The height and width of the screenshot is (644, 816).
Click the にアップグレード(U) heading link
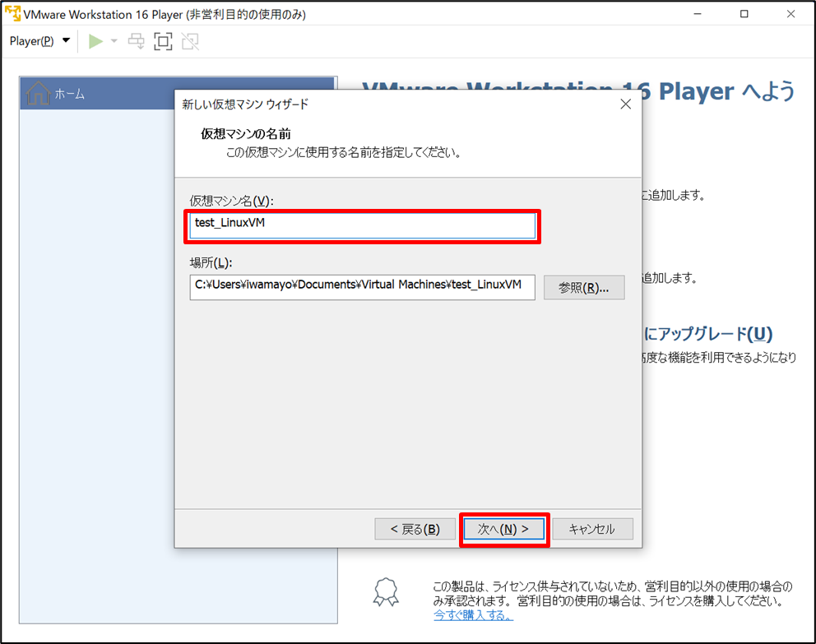(x=707, y=333)
